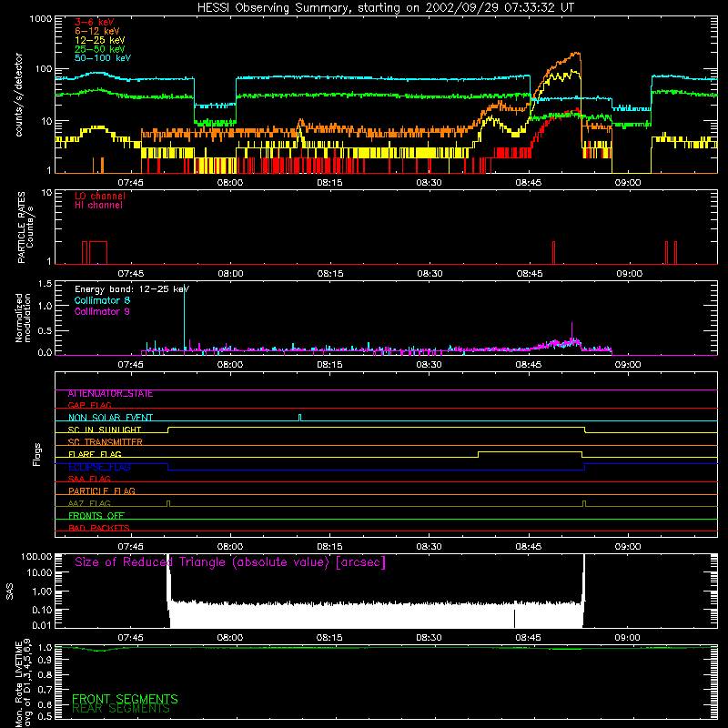The height and width of the screenshot is (728, 728).
Task: Click the ATTENUATOR_STATE flag label
Action: coord(110,393)
